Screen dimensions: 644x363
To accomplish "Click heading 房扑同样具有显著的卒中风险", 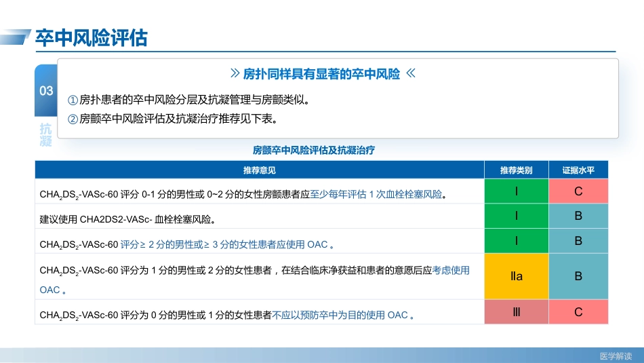I will click(x=321, y=74).
